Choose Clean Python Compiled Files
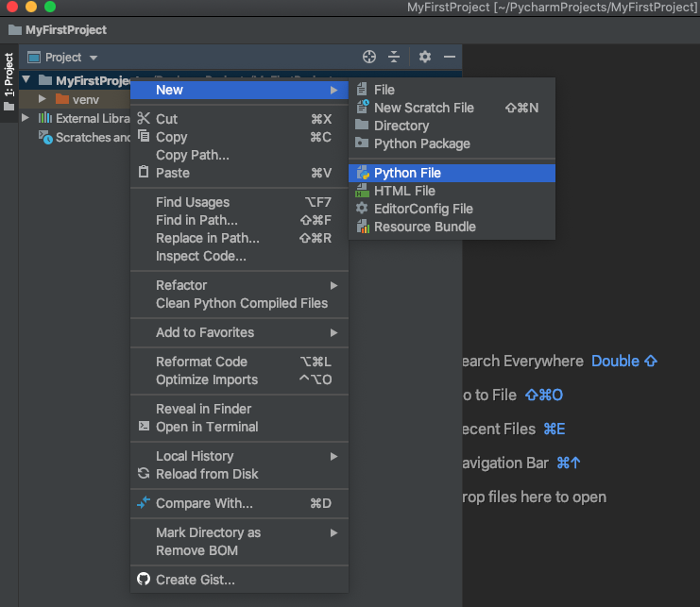This screenshot has width=700, height=607. tap(239, 303)
